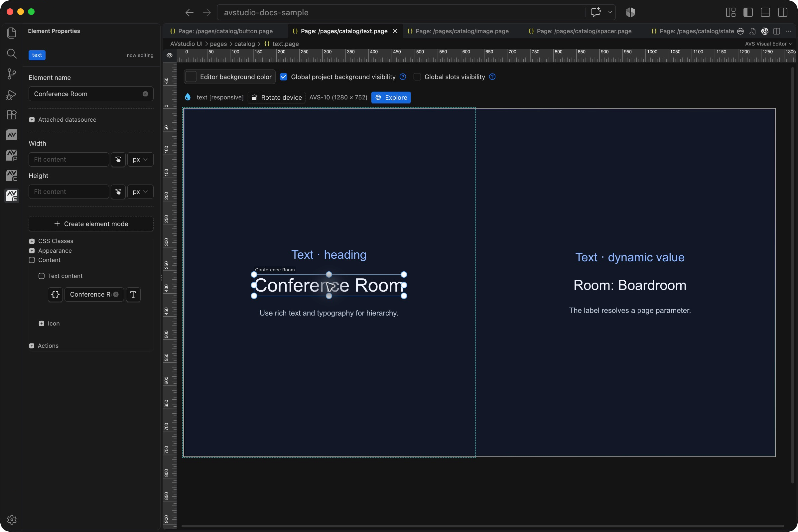Open the chat assistant icon in title bar

point(596,12)
